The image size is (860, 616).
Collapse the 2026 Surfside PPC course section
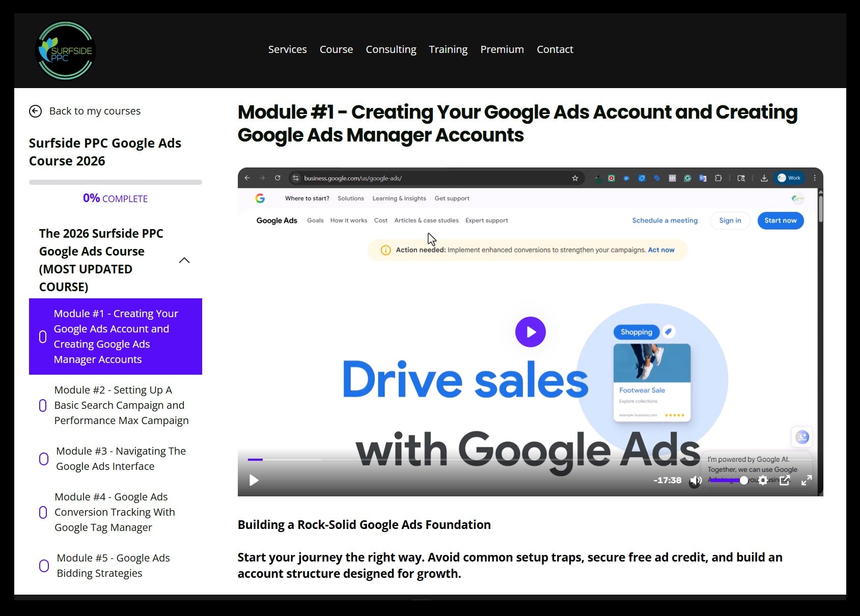coord(184,260)
